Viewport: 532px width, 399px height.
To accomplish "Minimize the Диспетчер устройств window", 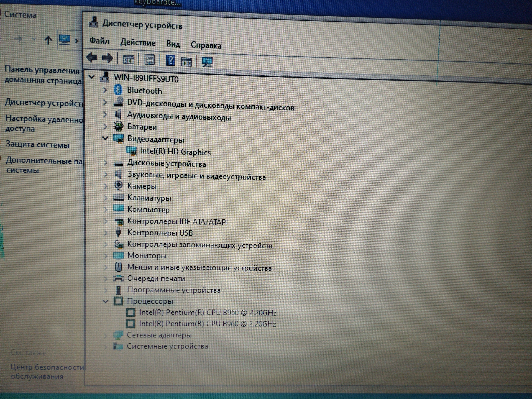I will point(521,39).
